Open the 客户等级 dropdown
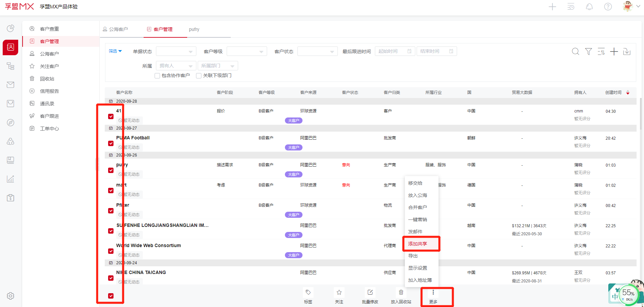 pyautogui.click(x=247, y=52)
